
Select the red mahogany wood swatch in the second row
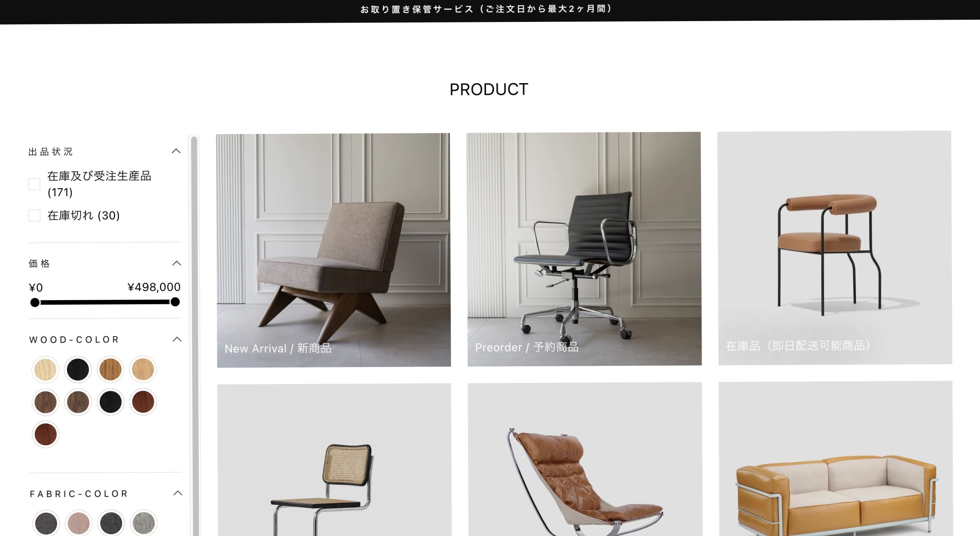click(143, 402)
